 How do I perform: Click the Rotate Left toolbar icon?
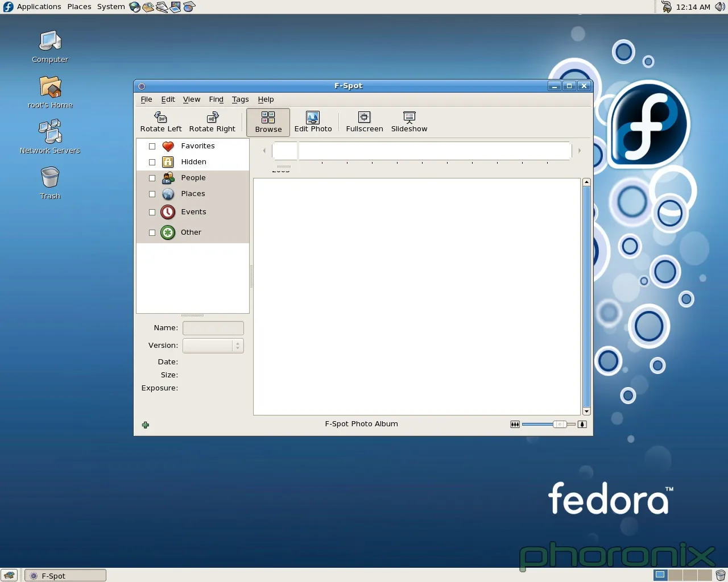(161, 117)
